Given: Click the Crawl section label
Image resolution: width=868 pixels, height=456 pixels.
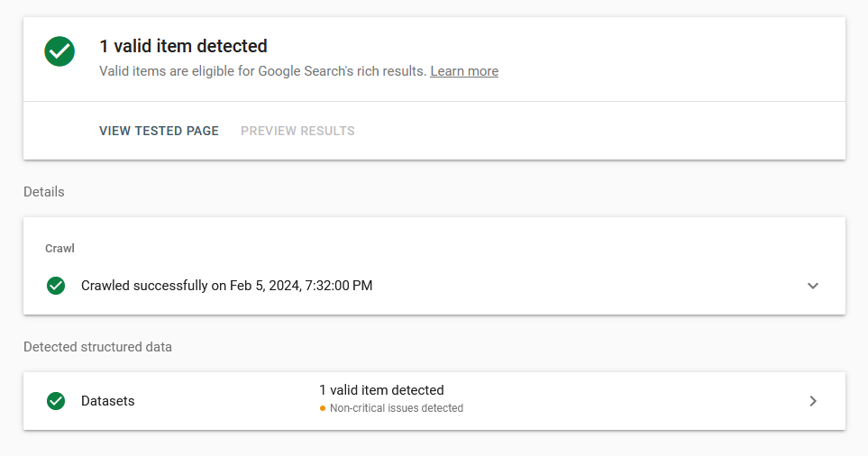Looking at the screenshot, I should (x=59, y=248).
